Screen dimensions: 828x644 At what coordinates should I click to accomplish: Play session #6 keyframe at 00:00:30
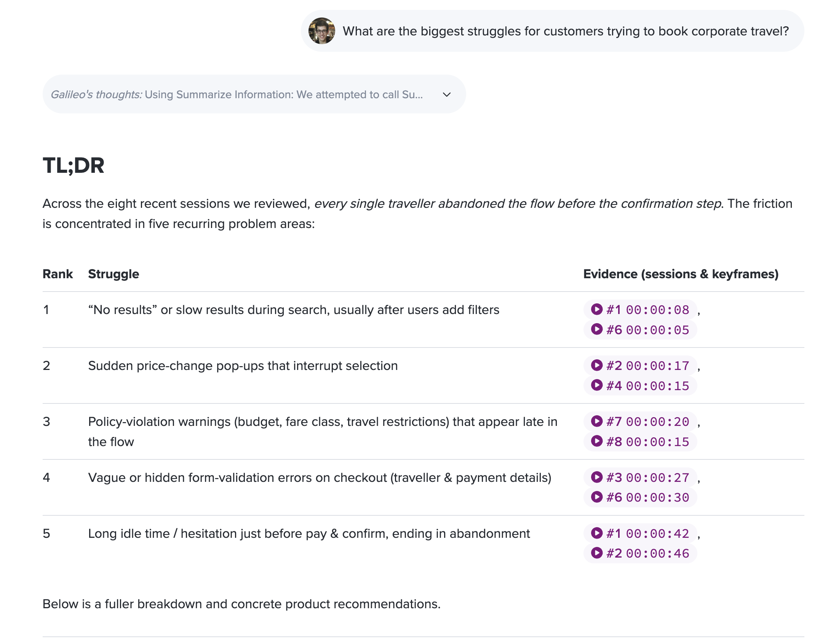coord(640,497)
